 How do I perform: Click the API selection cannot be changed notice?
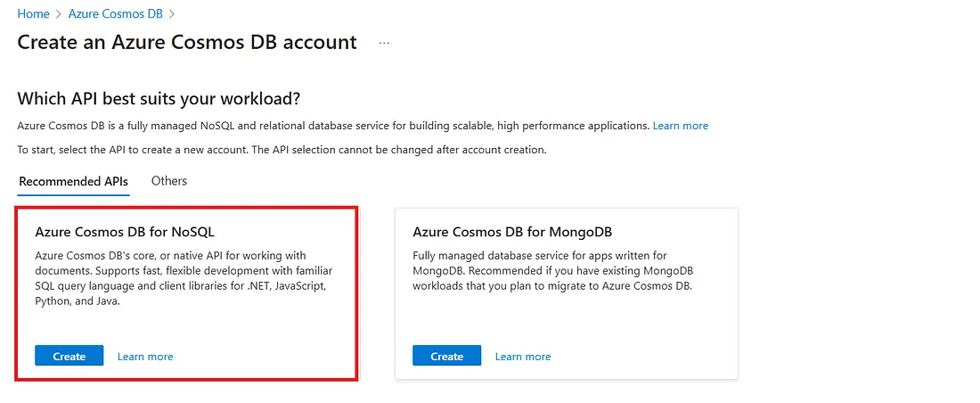click(282, 151)
